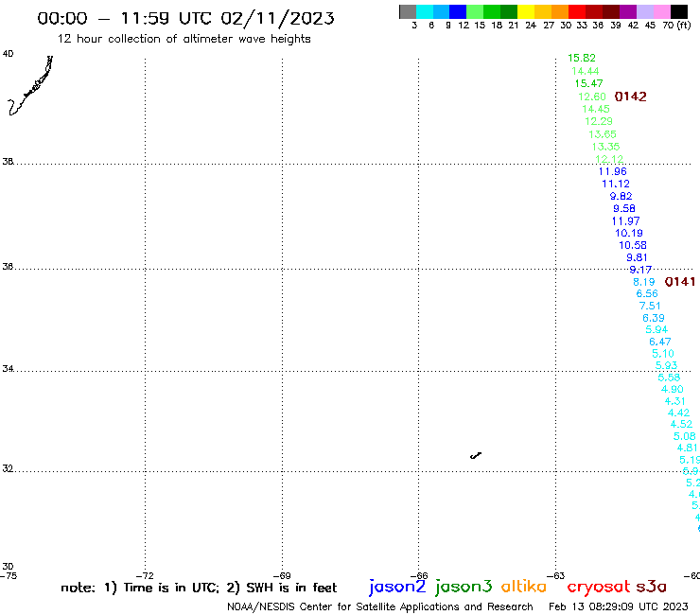Viewport: 700px width, 615px height.
Task: Select the 13.65 wave height
Action: point(603,134)
